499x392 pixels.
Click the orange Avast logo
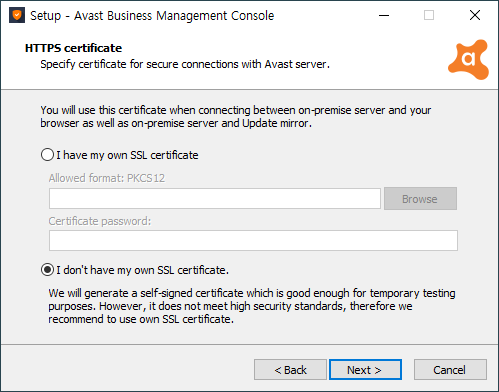point(469,60)
